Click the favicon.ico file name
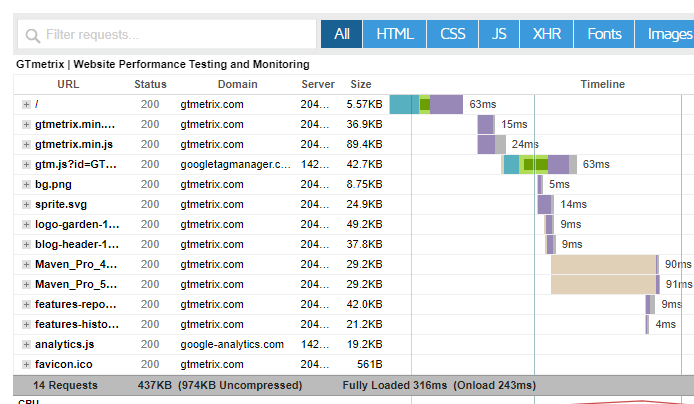 (x=64, y=364)
